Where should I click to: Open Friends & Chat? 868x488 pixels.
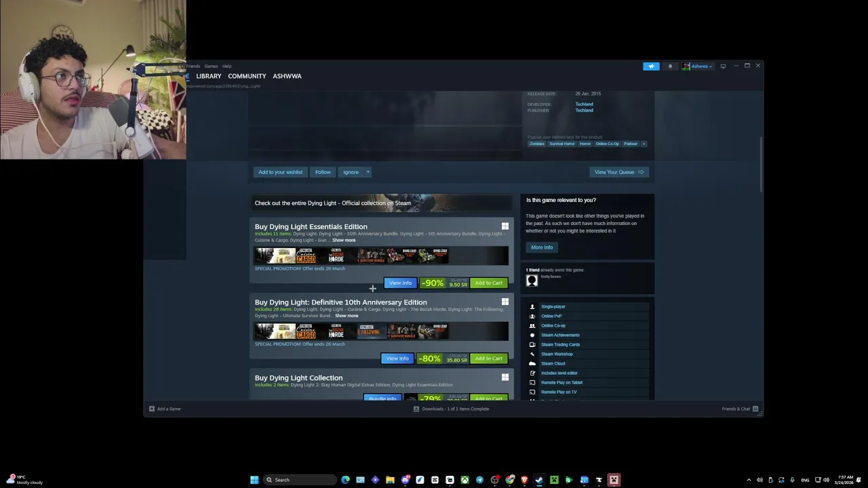740,409
